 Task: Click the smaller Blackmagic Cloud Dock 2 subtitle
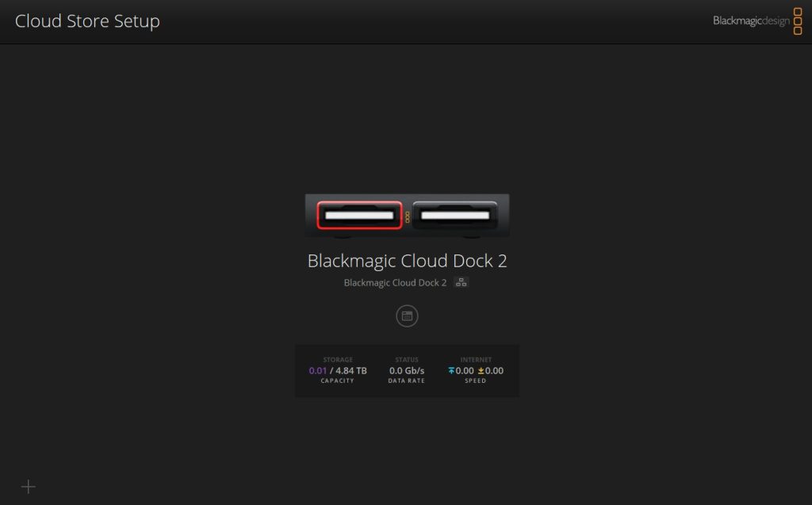coord(395,282)
